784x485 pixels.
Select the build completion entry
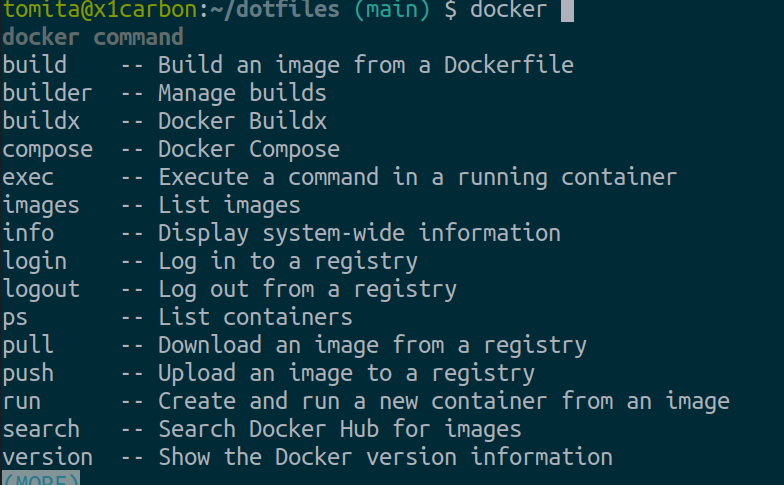pos(34,66)
